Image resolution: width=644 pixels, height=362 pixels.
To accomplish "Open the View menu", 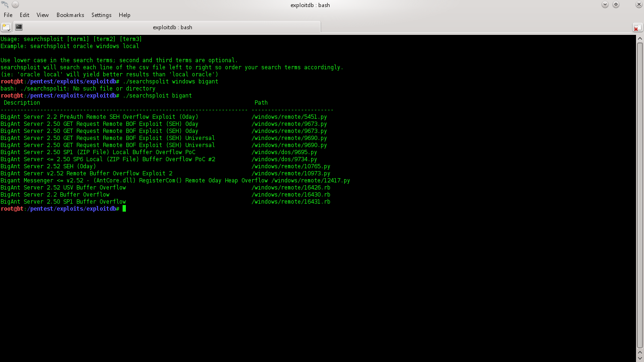I will pos(42,15).
